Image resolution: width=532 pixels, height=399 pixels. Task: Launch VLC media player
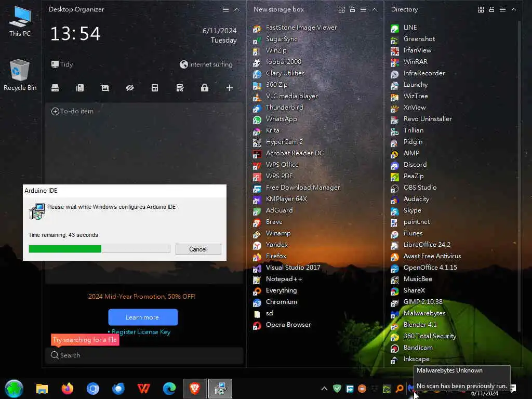[x=285, y=96]
